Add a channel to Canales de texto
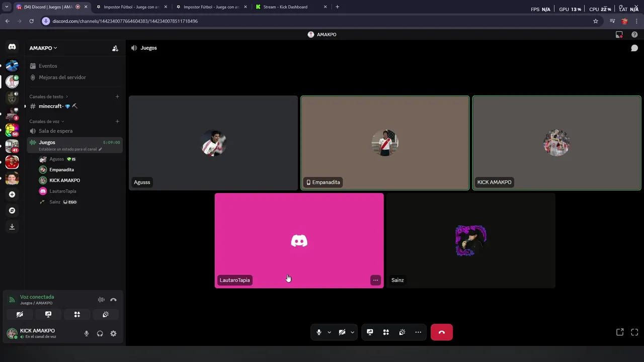 click(117, 97)
